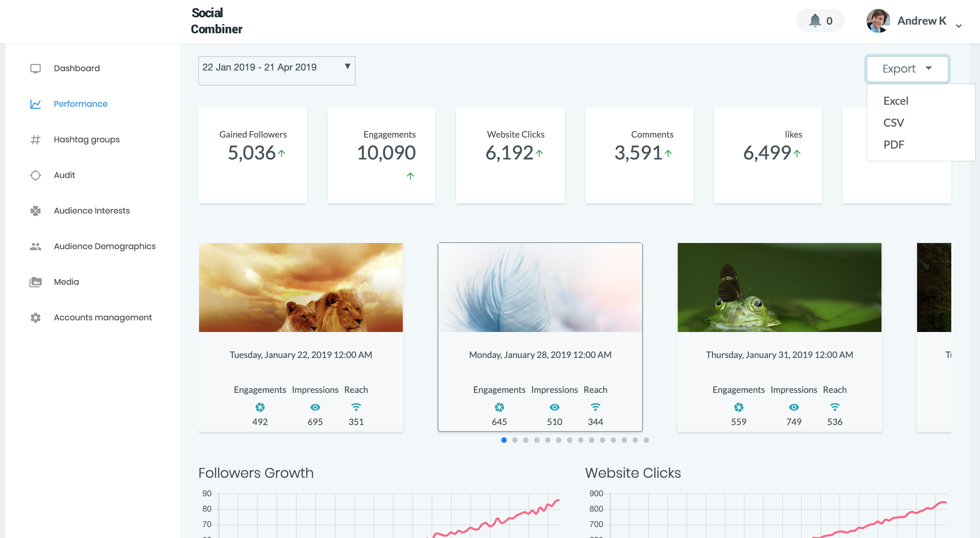Select the Performance line-chart icon in sidebar
This screenshot has height=538, width=980.
pos(35,104)
